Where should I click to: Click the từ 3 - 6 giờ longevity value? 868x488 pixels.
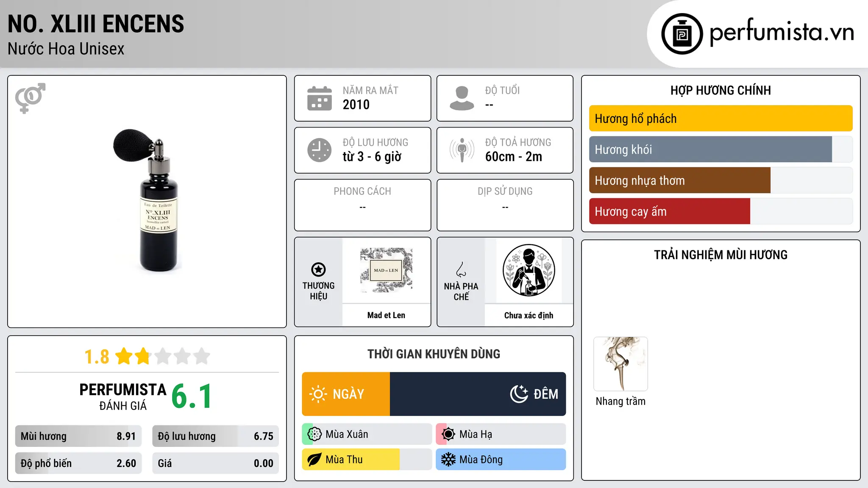click(372, 157)
